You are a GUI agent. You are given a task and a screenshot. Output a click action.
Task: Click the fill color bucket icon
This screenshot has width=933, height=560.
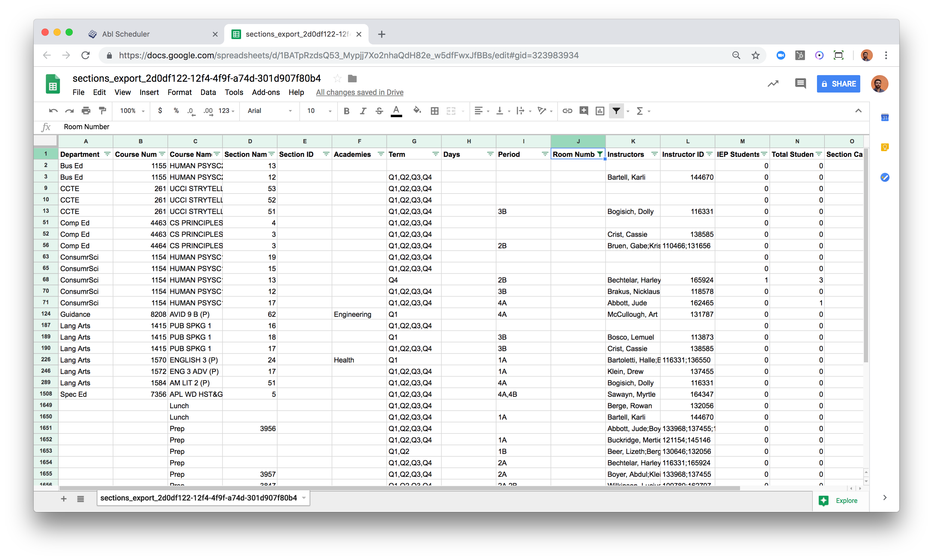point(417,111)
